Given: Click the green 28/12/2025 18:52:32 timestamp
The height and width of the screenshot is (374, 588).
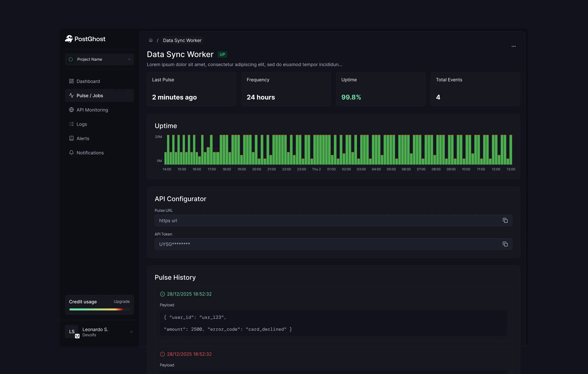Looking at the screenshot, I should (x=189, y=294).
